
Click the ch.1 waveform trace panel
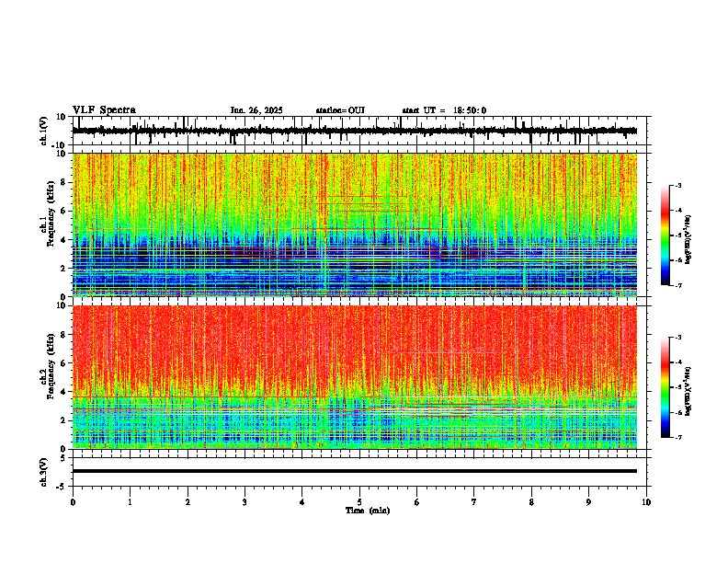pyautogui.click(x=359, y=131)
